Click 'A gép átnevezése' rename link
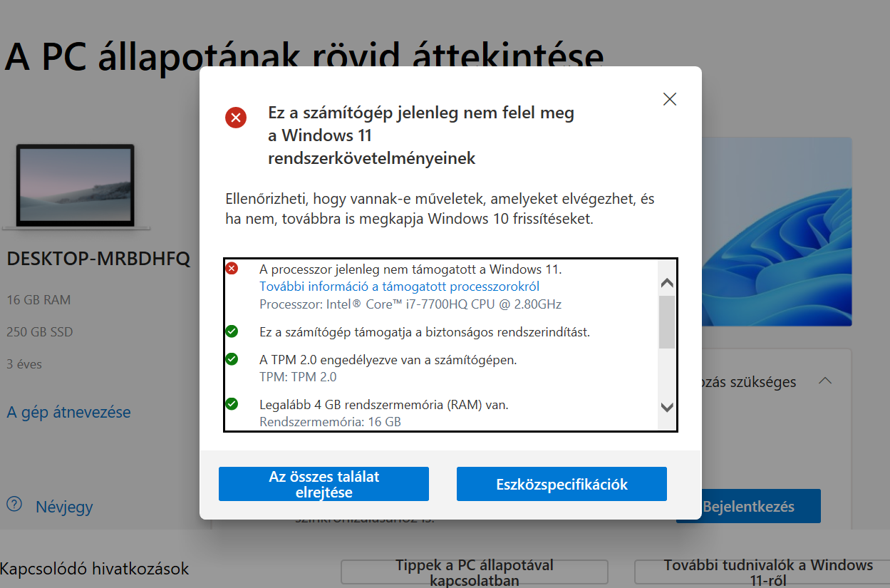 point(68,412)
